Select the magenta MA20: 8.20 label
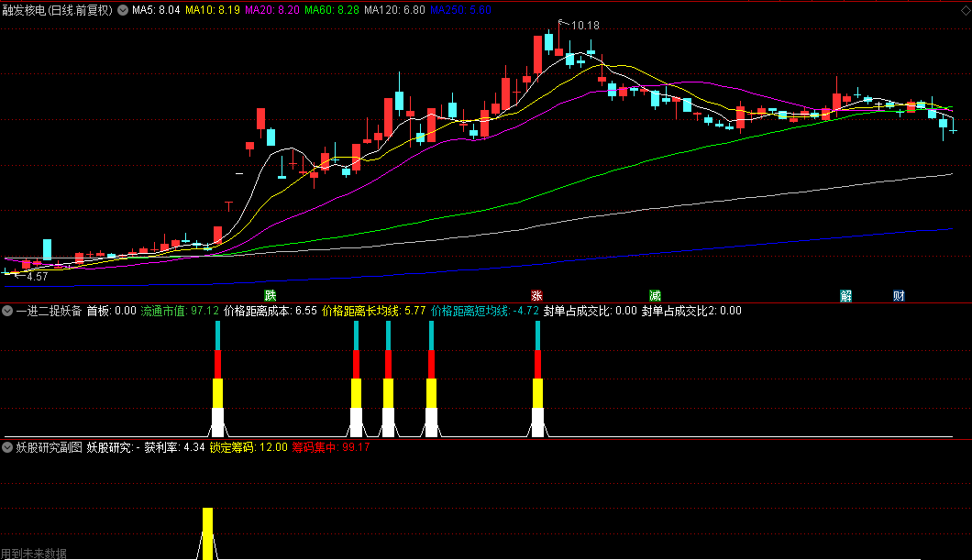The width and height of the screenshot is (972, 560). click(272, 10)
